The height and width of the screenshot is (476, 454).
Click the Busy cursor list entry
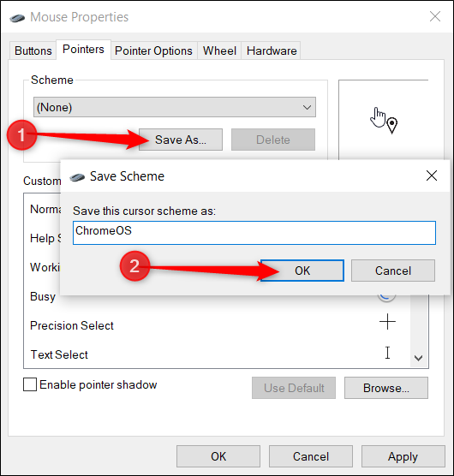(43, 296)
